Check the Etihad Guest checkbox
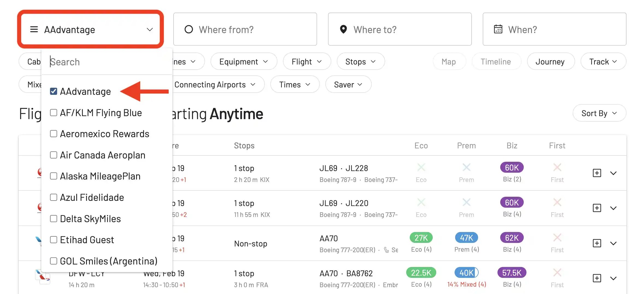The image size is (644, 294). [x=54, y=240]
